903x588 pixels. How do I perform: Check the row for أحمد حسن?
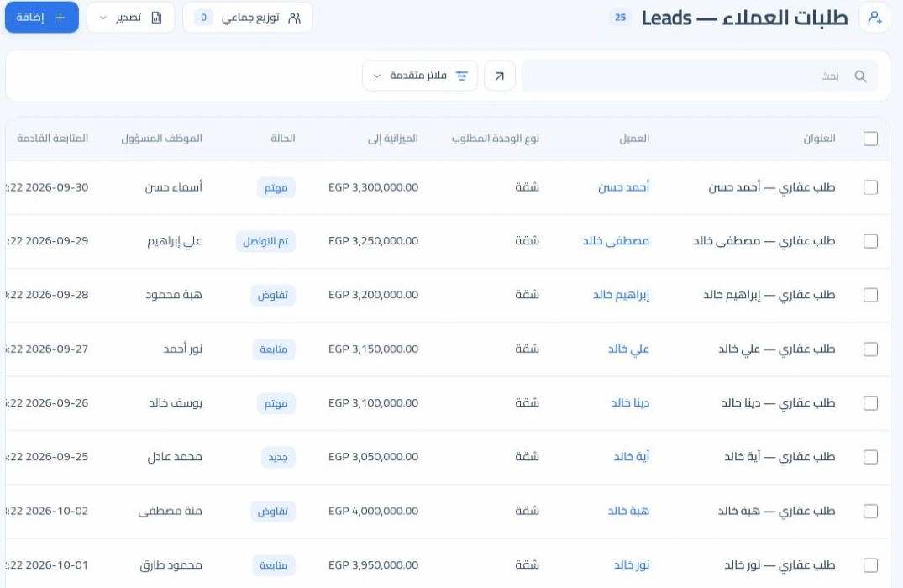871,188
